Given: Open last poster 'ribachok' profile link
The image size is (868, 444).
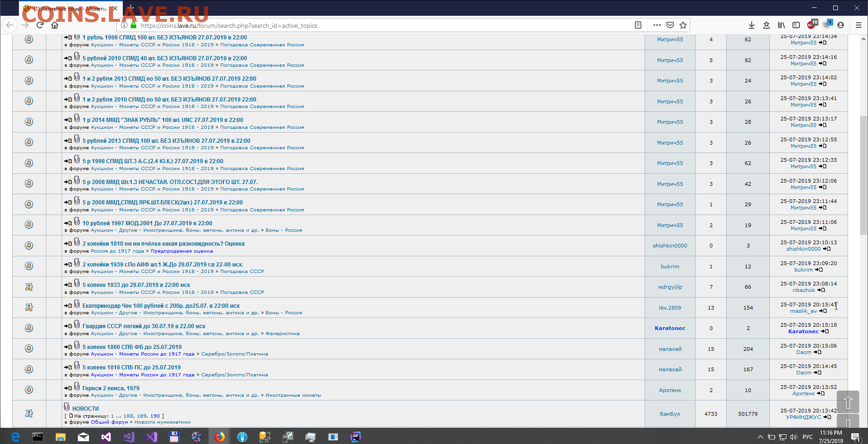Looking at the screenshot, I should click(x=804, y=290).
